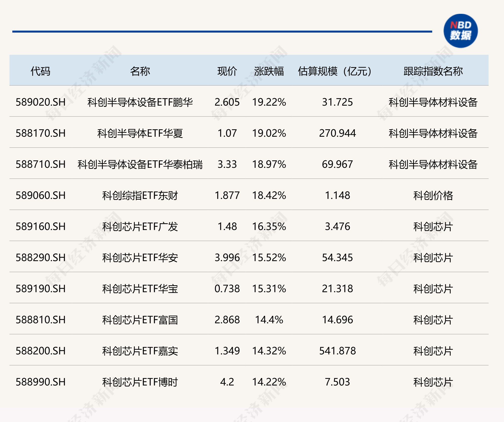Select fund name 科创半导体设备ETF鹏华

pyautogui.click(x=140, y=102)
